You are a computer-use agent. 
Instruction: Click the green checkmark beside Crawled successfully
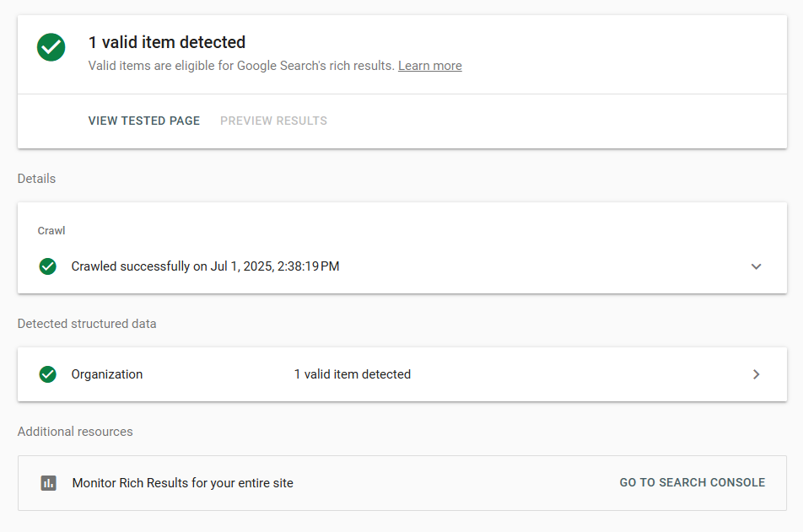[x=48, y=266]
